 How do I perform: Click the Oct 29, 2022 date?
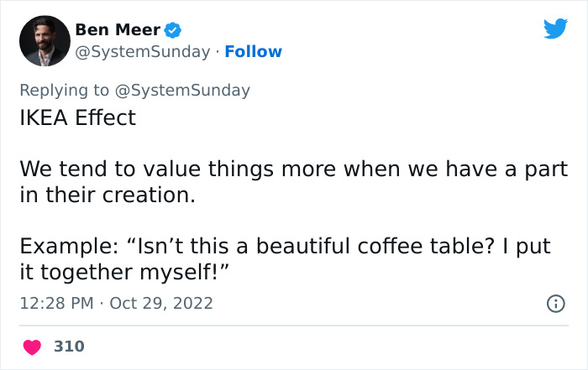click(161, 302)
